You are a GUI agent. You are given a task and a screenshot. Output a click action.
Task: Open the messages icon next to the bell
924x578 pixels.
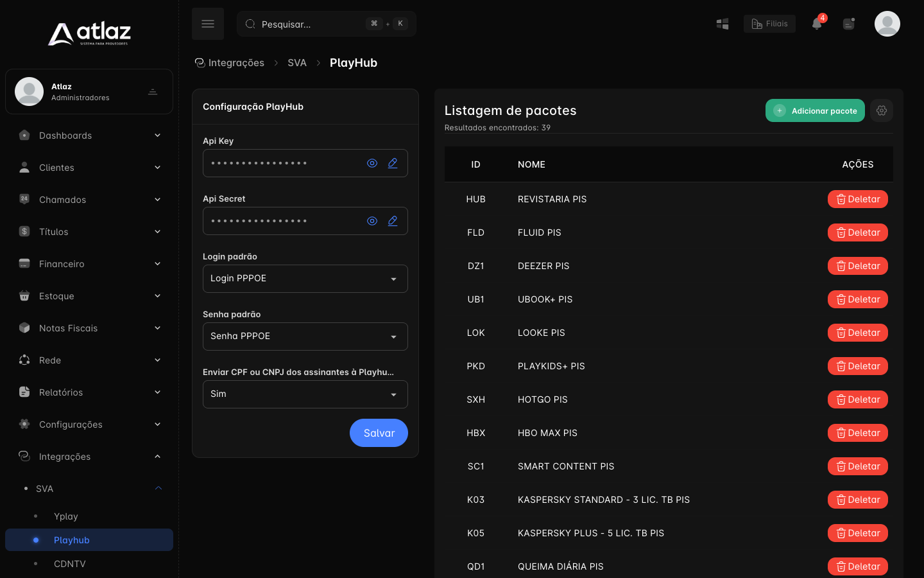click(849, 24)
